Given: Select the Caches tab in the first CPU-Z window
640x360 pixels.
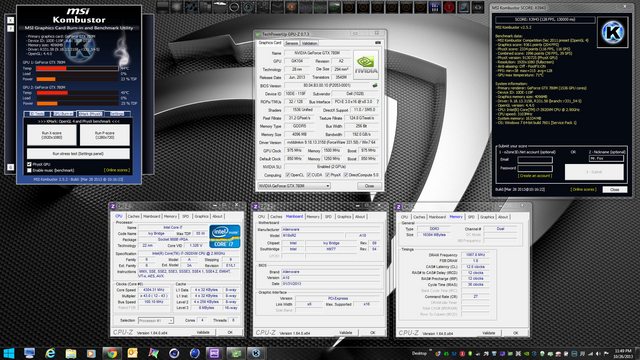Looking at the screenshot, I should (x=133, y=216).
